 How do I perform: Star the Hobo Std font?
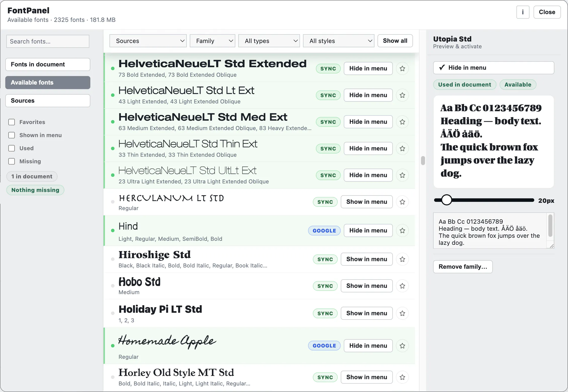(402, 286)
